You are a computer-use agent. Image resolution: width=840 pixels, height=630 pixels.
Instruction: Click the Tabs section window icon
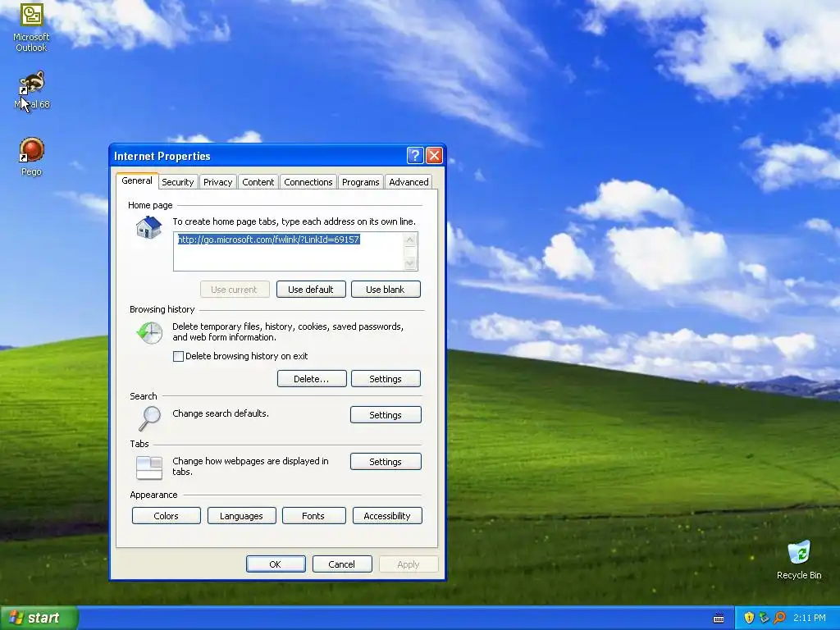tap(149, 467)
